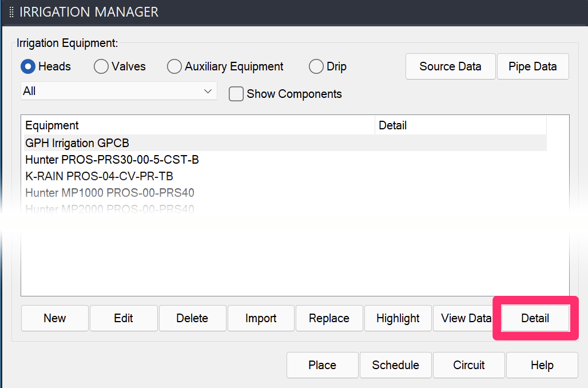The width and height of the screenshot is (588, 388).
Task: Open Help
Action: (x=542, y=365)
